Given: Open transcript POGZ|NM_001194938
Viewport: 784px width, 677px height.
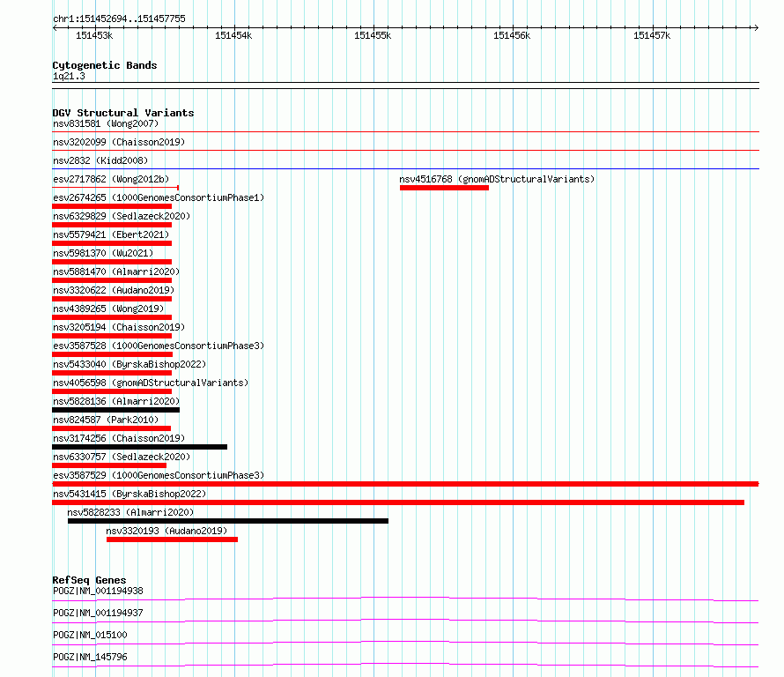Looking at the screenshot, I should (x=98, y=591).
